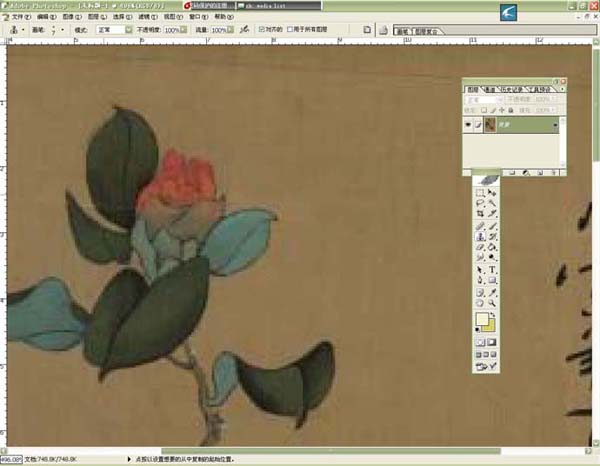
Task: Open the 图像 menu
Action: click(72, 17)
